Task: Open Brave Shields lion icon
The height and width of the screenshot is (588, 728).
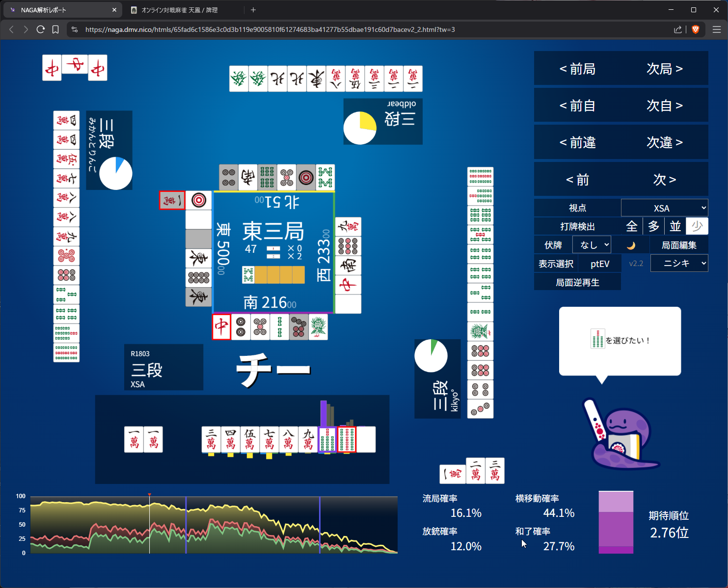Action: pyautogui.click(x=695, y=29)
